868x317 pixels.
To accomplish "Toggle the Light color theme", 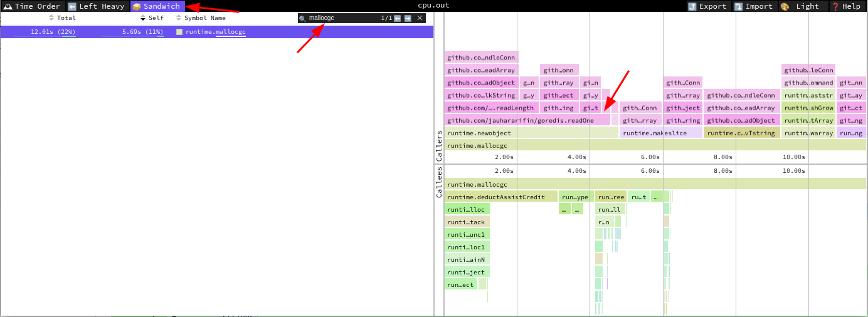I will [801, 6].
